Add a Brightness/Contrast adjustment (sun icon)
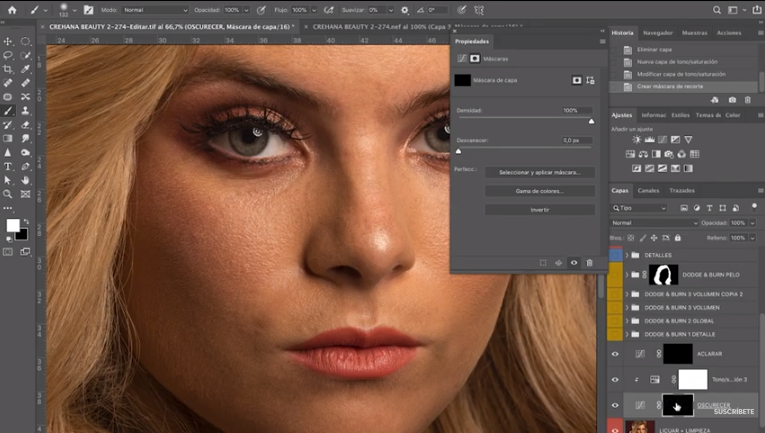 (x=637, y=140)
